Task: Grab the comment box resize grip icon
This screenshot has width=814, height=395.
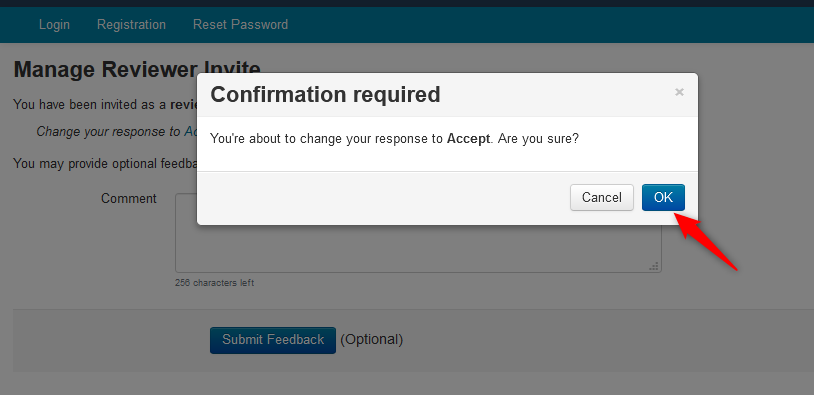Action: (x=654, y=266)
